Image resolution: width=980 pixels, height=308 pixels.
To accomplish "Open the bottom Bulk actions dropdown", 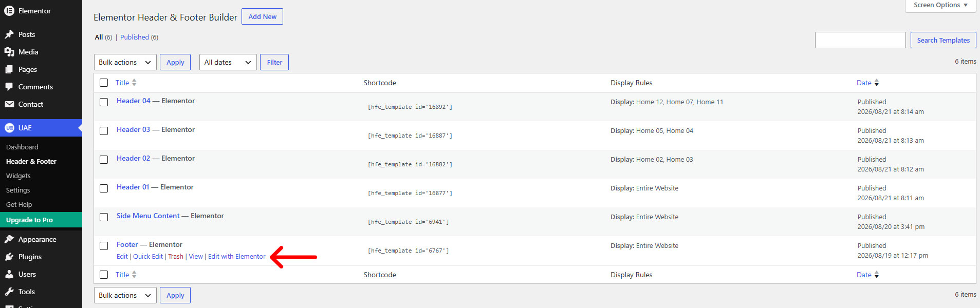I will point(125,295).
